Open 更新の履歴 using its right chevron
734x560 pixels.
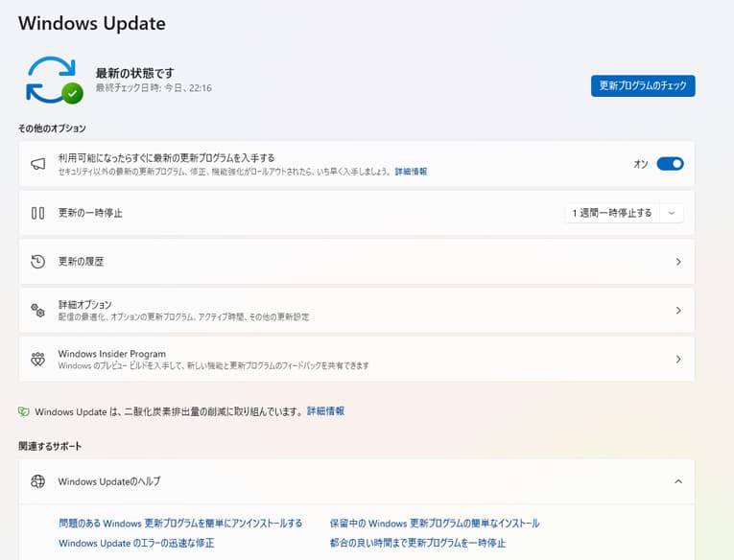coord(678,262)
